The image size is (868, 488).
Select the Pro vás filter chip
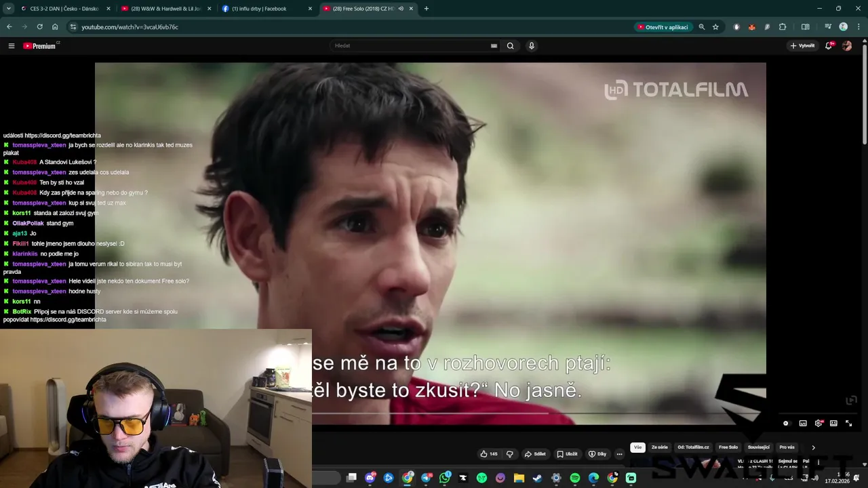[787, 447]
